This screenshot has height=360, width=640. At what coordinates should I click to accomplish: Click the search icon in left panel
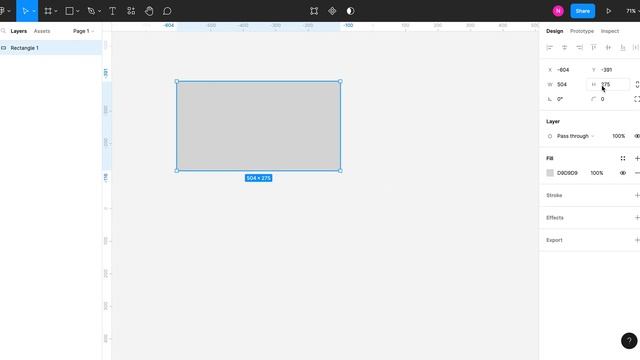(3, 31)
